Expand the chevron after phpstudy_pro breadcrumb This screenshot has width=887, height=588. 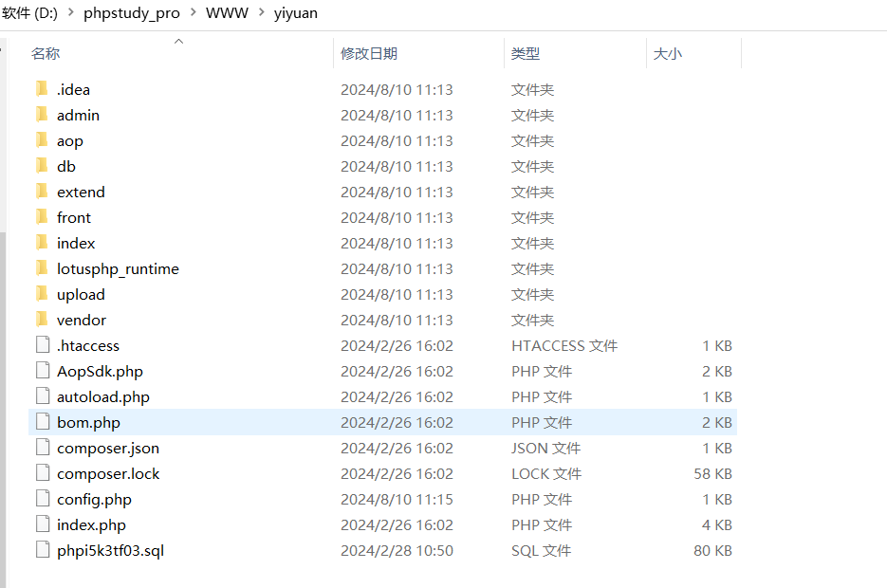point(193,12)
